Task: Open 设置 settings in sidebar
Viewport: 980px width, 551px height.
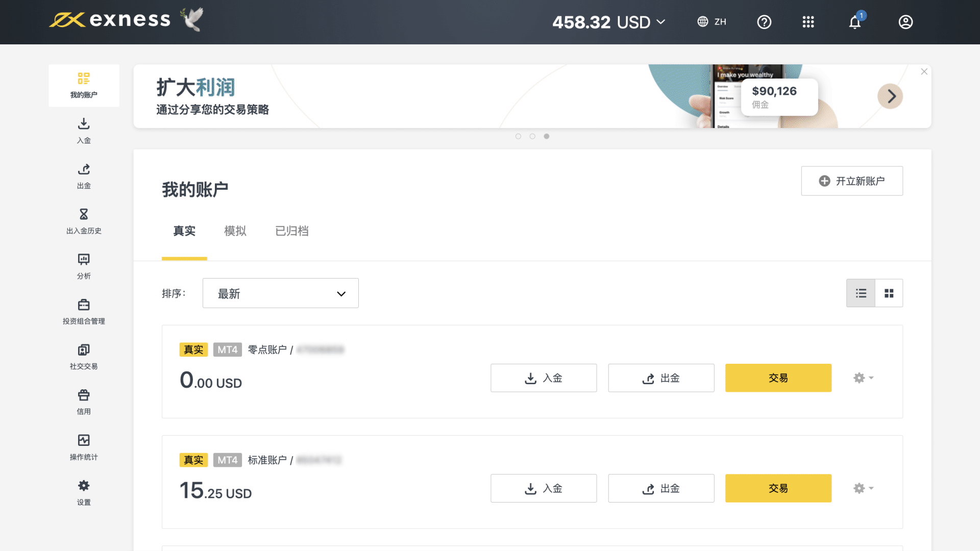Action: click(84, 492)
